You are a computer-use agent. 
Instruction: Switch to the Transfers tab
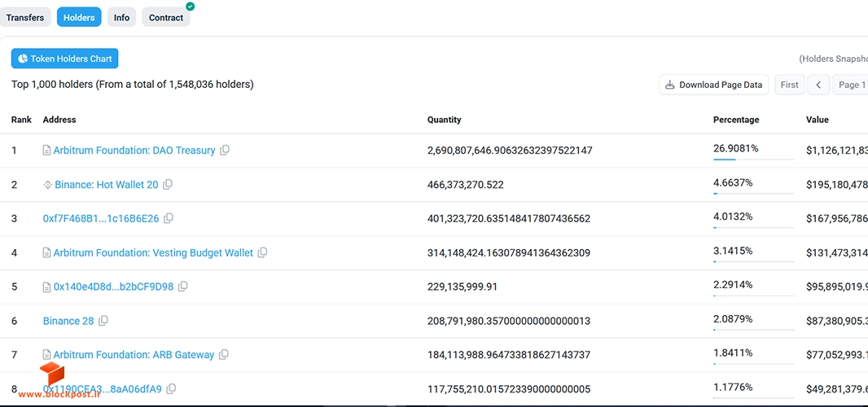pyautogui.click(x=25, y=18)
